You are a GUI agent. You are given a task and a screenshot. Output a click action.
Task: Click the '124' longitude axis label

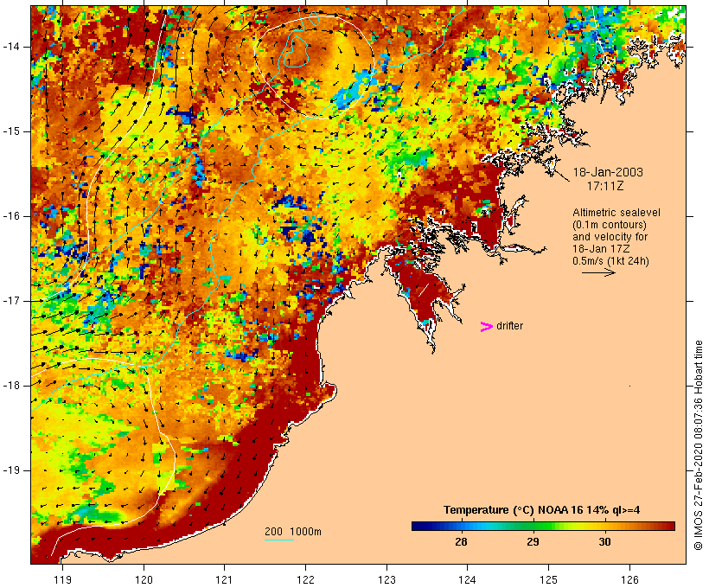point(467,579)
